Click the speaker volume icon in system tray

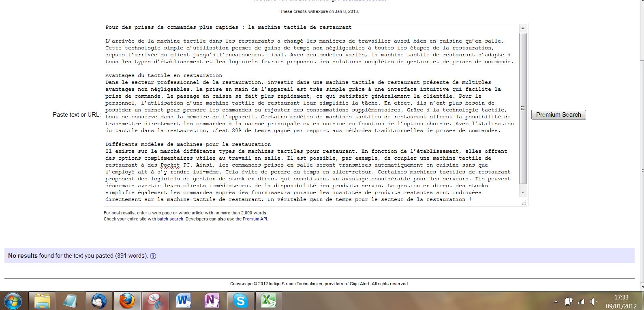tap(593, 301)
